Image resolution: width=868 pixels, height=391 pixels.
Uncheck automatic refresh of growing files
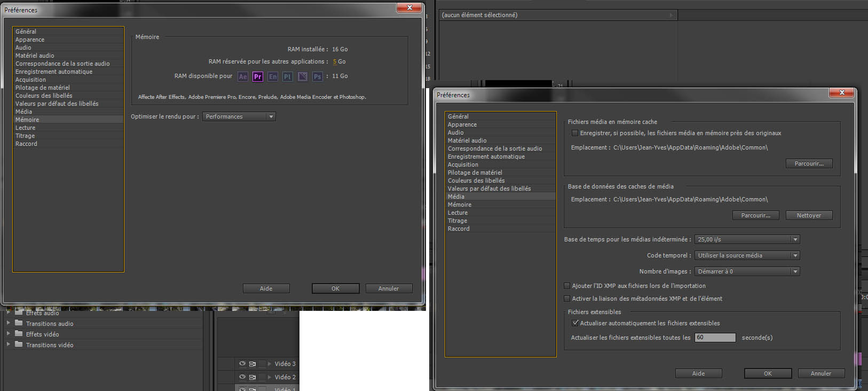575,323
